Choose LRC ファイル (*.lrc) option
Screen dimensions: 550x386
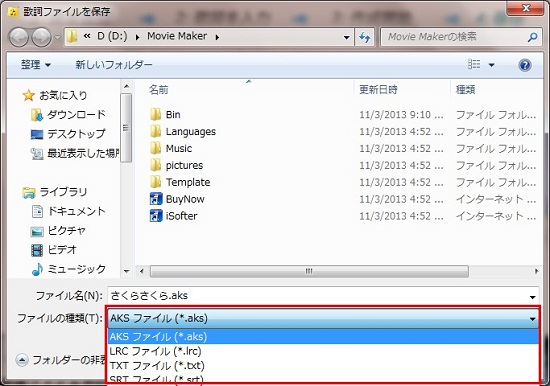(x=323, y=351)
